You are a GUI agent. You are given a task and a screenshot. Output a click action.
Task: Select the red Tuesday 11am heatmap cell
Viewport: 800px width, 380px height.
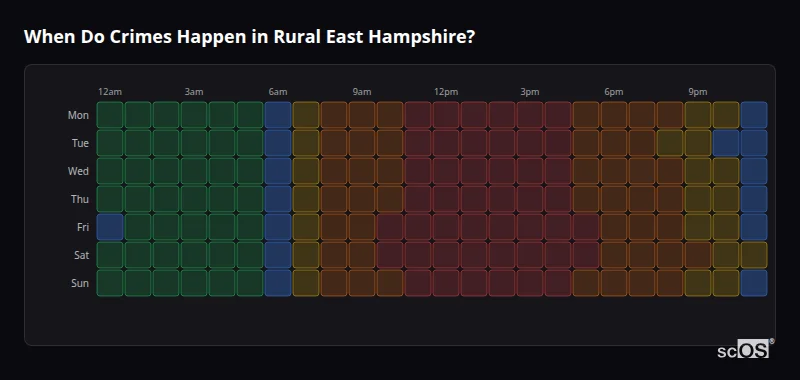418,143
